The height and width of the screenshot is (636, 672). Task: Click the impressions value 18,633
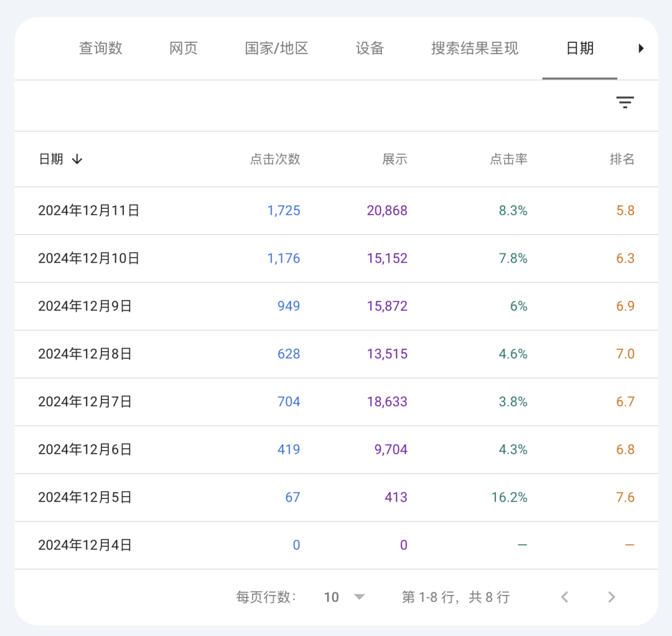tap(387, 401)
